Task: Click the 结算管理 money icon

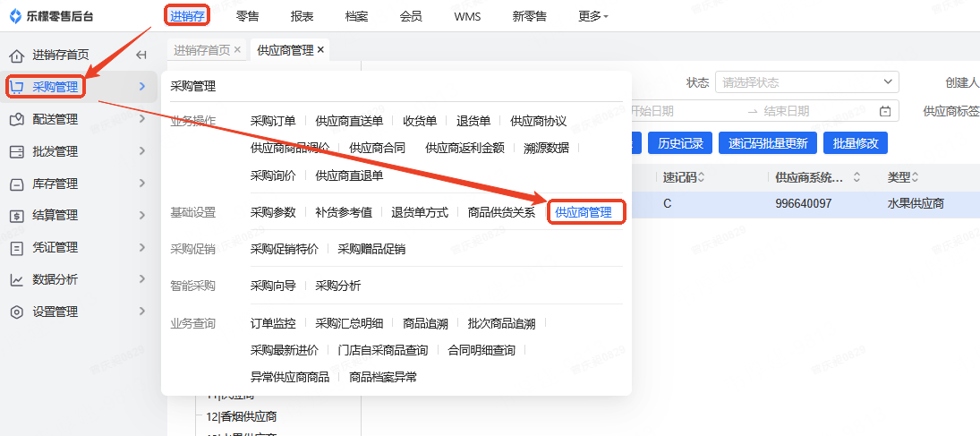Action: [x=17, y=216]
